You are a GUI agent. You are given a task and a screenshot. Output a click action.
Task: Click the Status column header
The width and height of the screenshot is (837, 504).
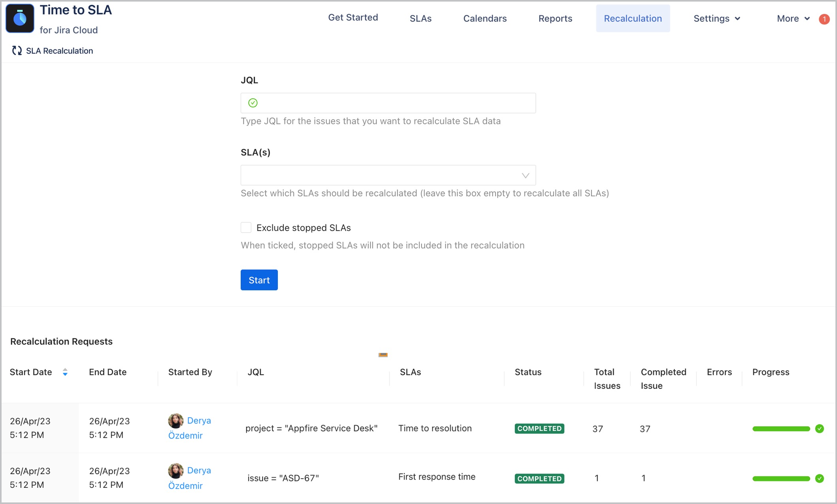click(x=528, y=372)
